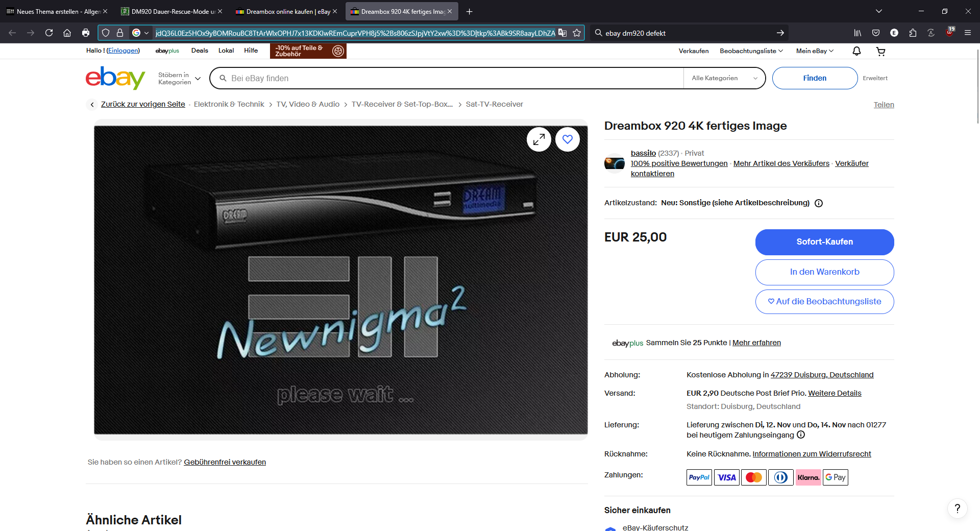Click the Teilen share link
The height and width of the screenshot is (531, 980).
point(884,105)
